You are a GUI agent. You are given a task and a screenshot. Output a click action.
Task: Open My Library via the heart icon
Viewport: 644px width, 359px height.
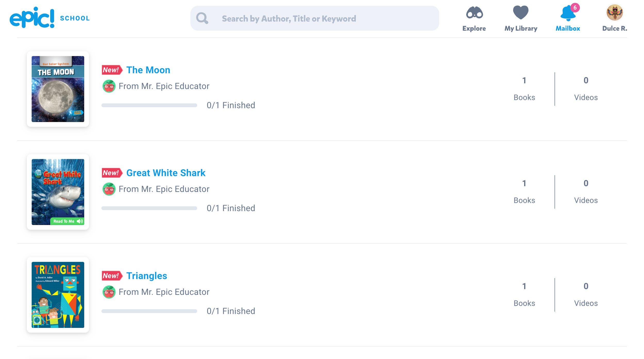coord(521,12)
